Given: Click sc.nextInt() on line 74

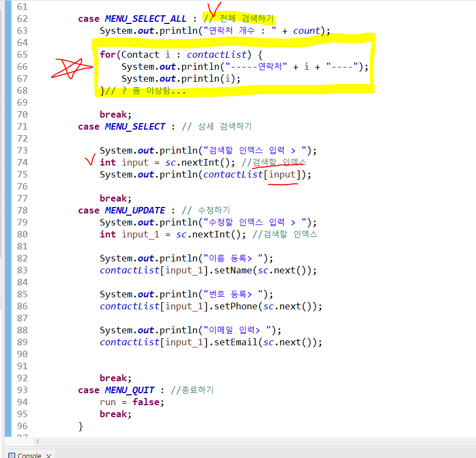Looking at the screenshot, I should [x=200, y=162].
